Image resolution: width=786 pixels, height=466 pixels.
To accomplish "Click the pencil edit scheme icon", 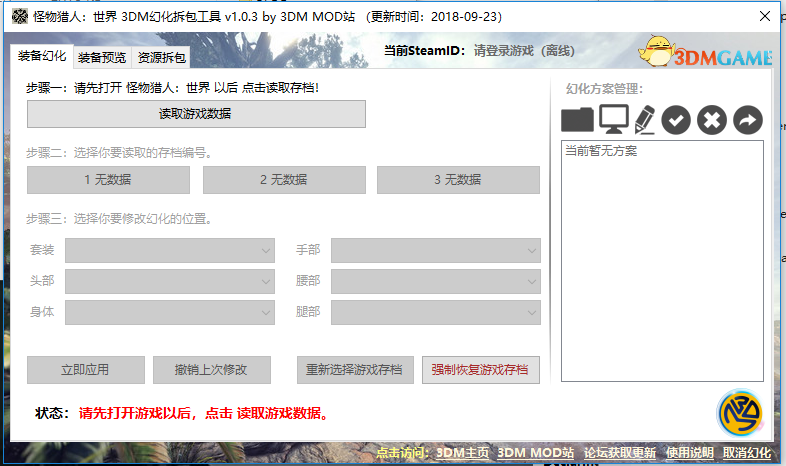I will (644, 120).
